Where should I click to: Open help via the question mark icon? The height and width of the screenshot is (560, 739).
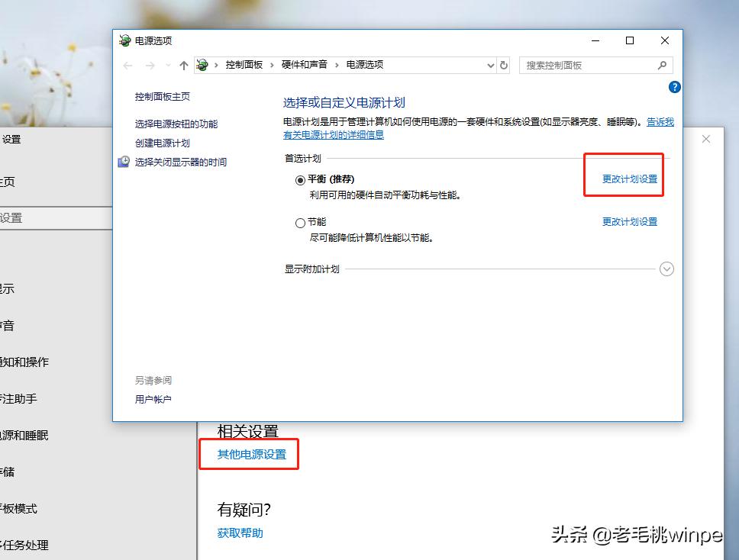coord(674,87)
